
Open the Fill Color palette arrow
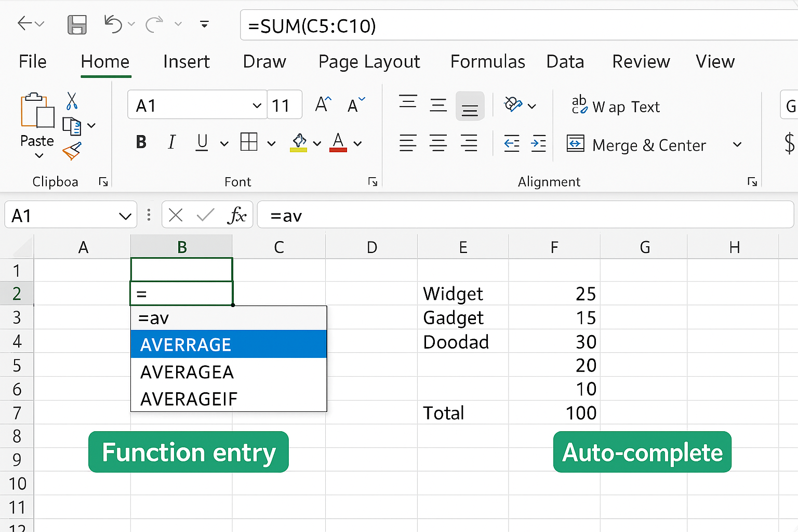click(317, 144)
